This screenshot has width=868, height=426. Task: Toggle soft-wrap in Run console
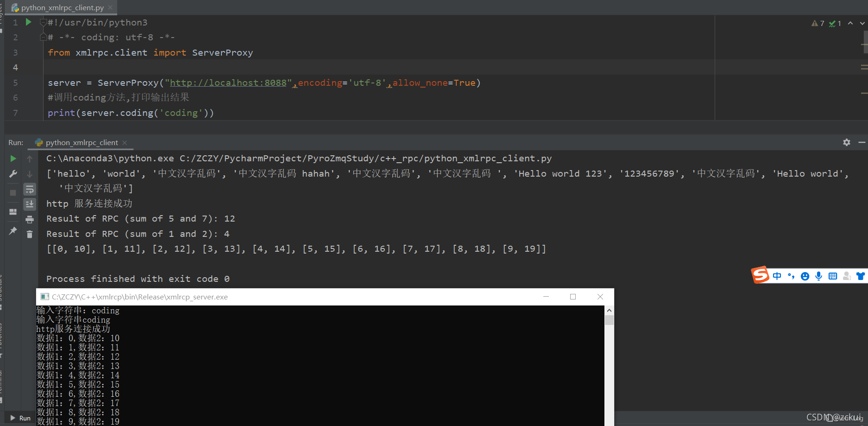pos(30,189)
